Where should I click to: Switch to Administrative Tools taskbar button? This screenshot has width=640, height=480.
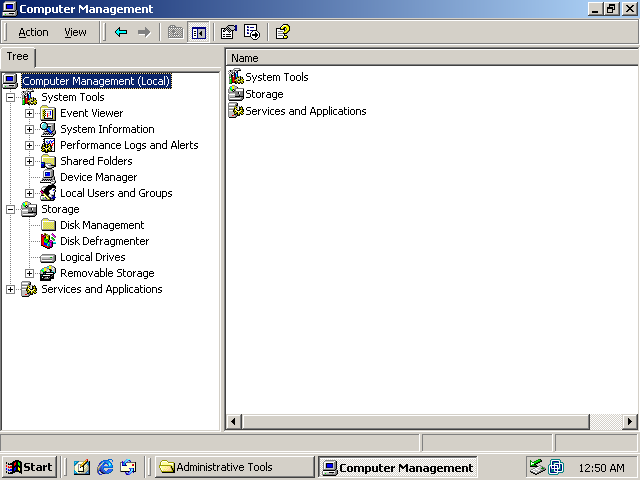tap(234, 467)
